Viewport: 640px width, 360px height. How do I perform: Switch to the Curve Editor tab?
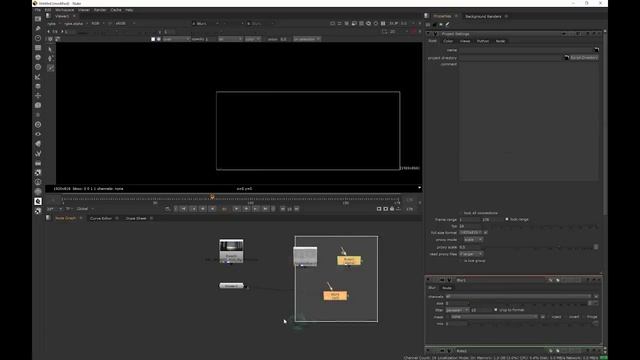coord(101,218)
